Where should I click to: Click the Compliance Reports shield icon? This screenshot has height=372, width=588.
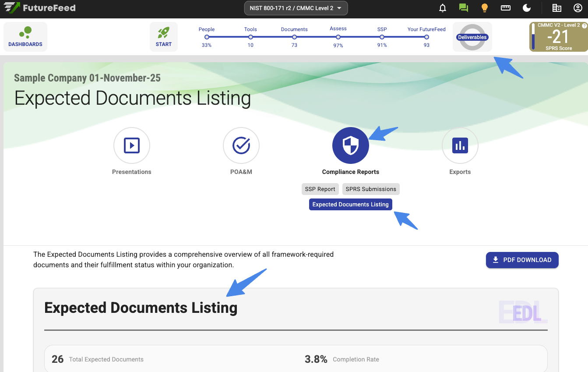coord(350,145)
